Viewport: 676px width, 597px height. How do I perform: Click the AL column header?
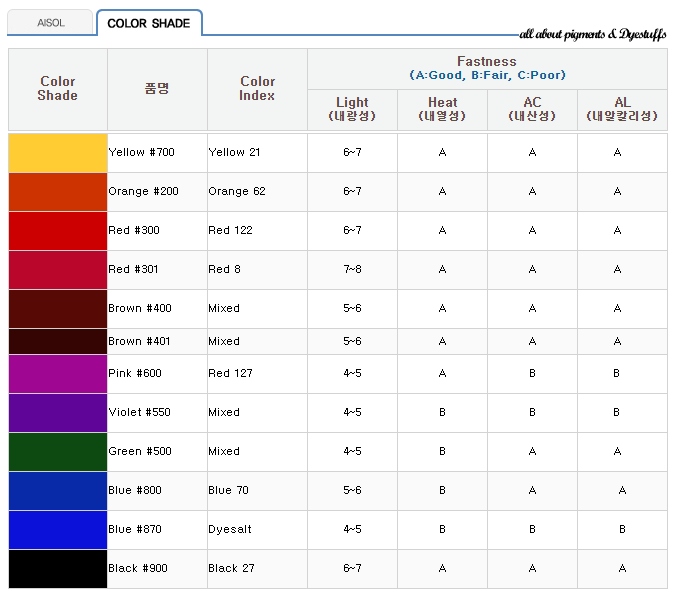[x=622, y=109]
